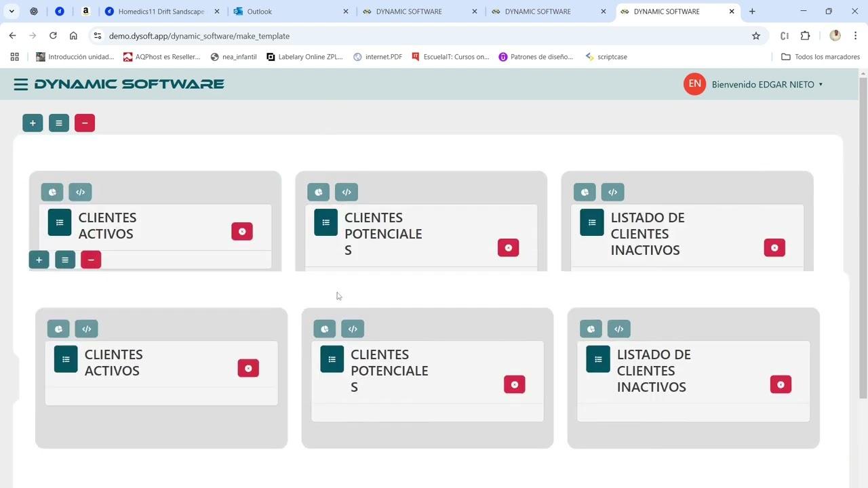This screenshot has width=868, height=488.
Task: Click the small plus button under upper CLIENTES ACTIVOS
Action: [x=39, y=260]
